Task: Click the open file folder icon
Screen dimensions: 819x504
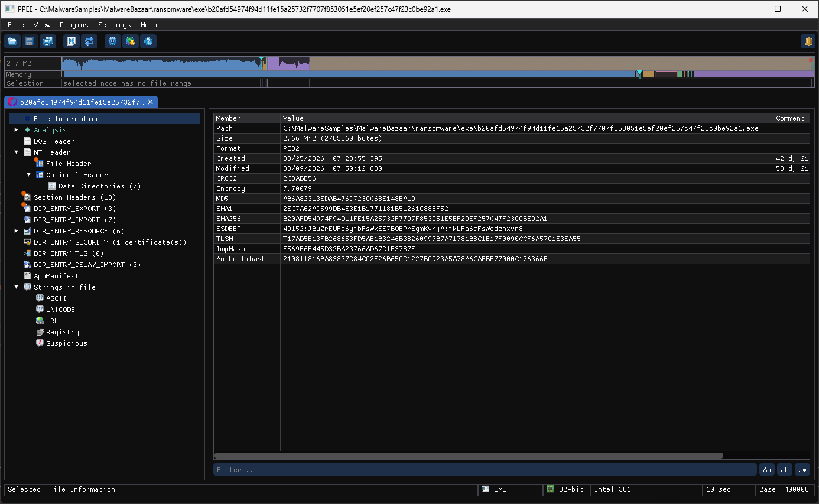Action: [x=12, y=41]
